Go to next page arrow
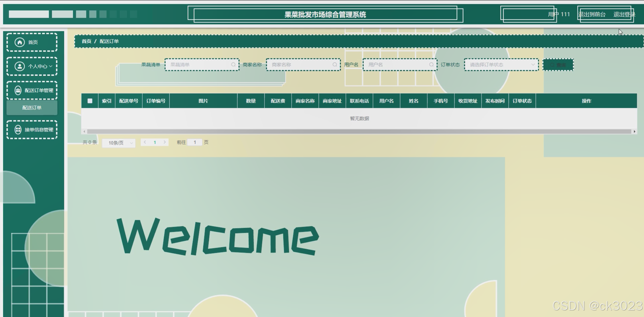Viewport: 644px width, 317px height. 164,142
